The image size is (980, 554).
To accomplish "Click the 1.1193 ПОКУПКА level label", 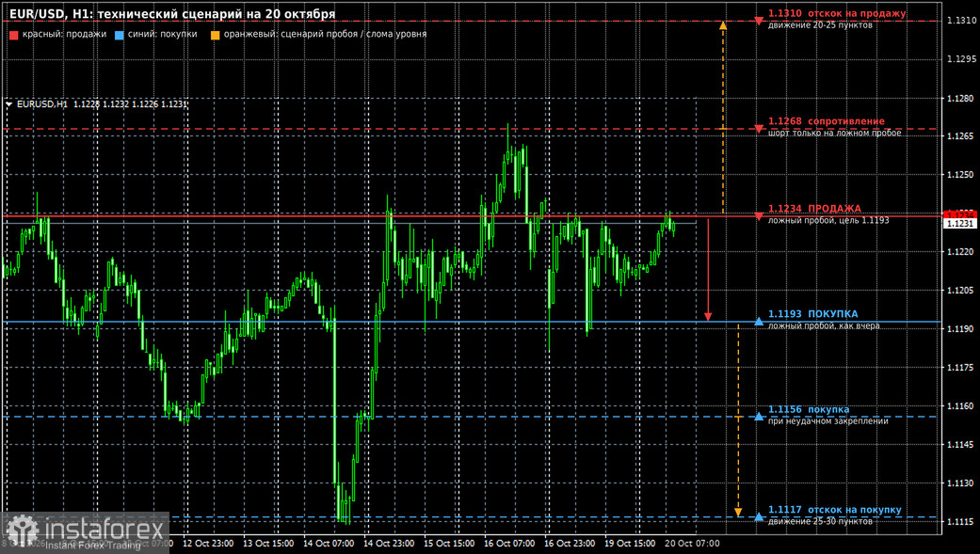I will [812, 314].
